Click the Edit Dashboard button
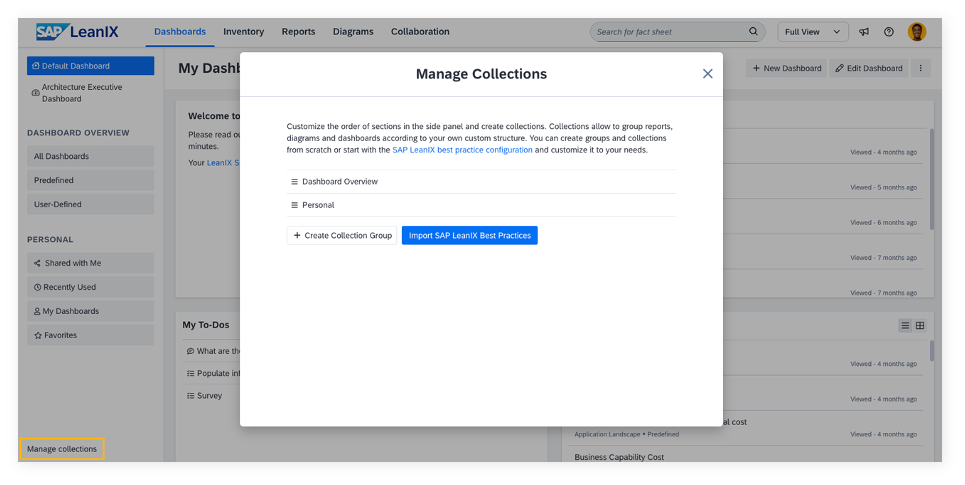Image resolution: width=965 pixels, height=485 pixels. click(869, 68)
